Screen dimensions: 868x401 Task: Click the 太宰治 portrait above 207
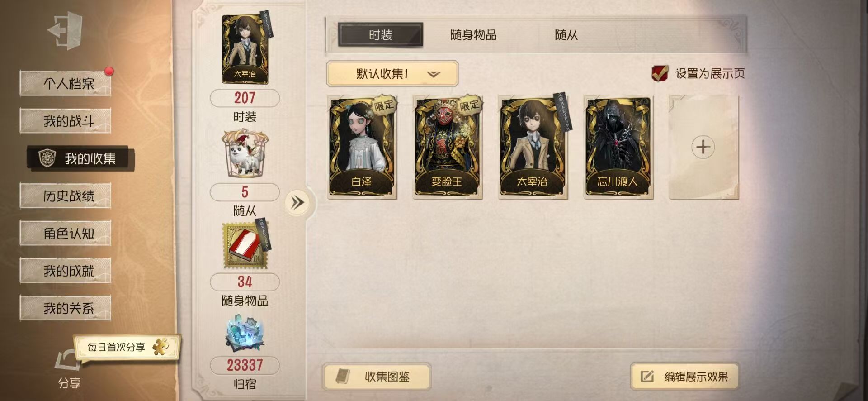click(245, 49)
